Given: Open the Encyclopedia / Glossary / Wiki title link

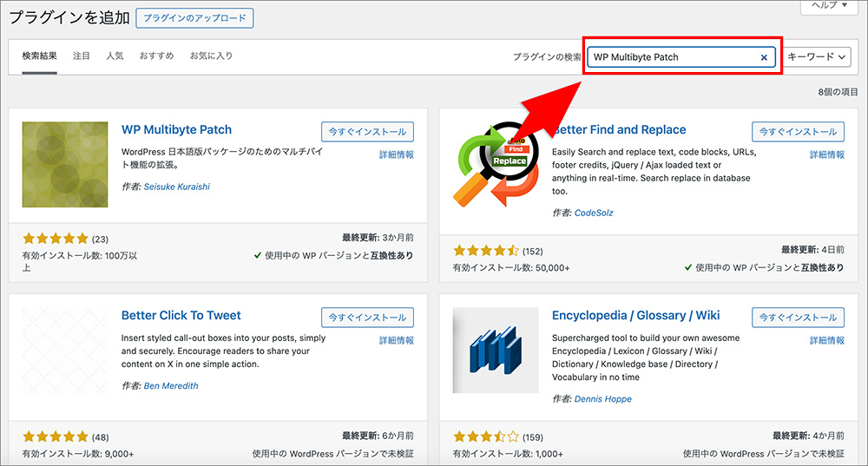Looking at the screenshot, I should click(x=636, y=316).
